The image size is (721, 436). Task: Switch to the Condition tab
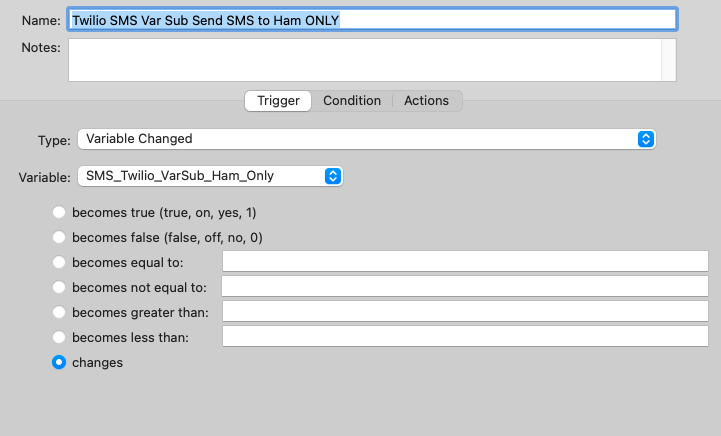point(352,101)
